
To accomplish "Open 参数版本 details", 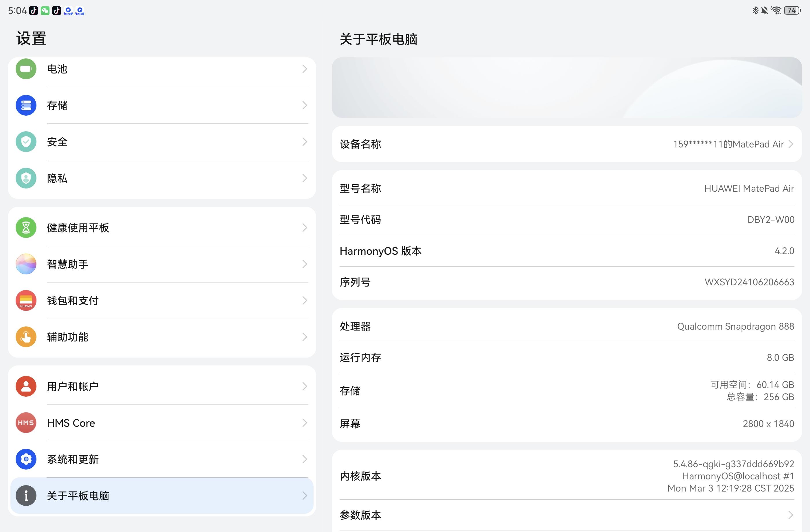I will tap(567, 515).
